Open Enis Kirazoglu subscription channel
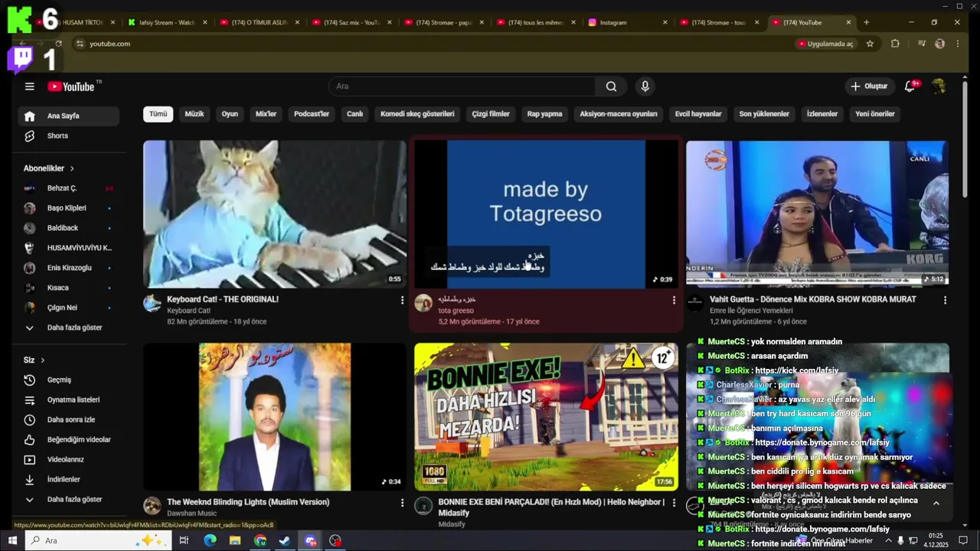Image resolution: width=980 pixels, height=551 pixels. [69, 268]
